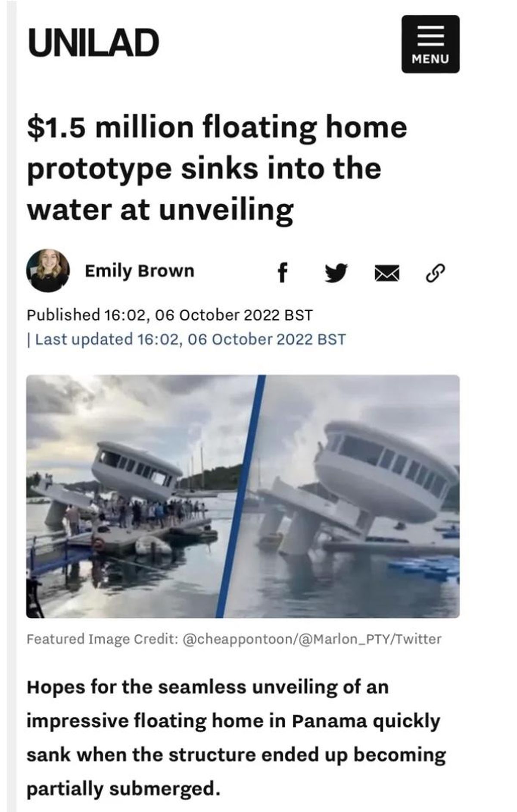
Task: Click the Featured Image Credit caption
Action: click(234, 639)
